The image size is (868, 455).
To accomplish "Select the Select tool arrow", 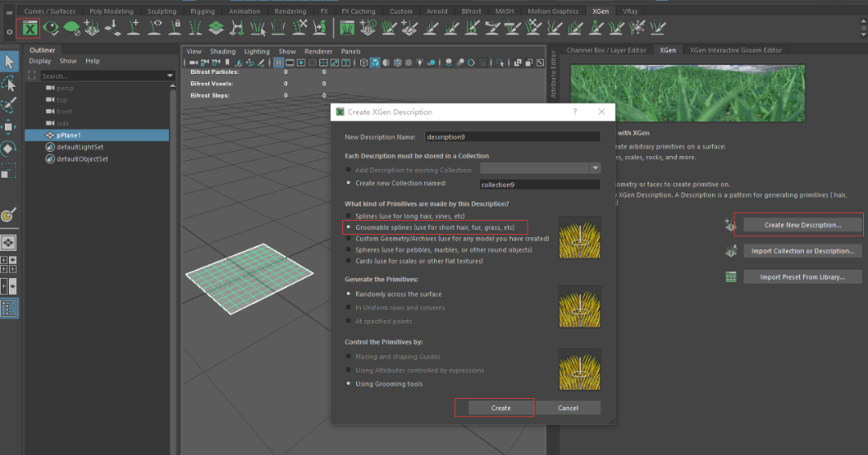I will [10, 61].
